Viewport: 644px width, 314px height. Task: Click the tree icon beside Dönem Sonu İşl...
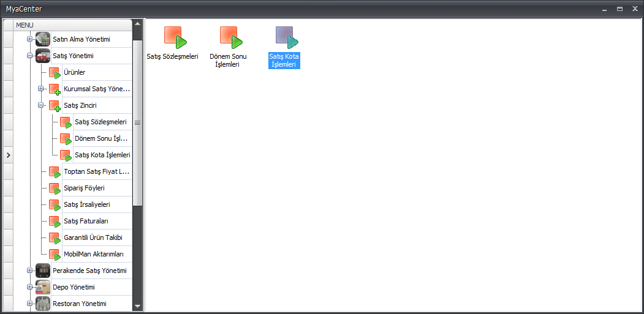(x=66, y=139)
